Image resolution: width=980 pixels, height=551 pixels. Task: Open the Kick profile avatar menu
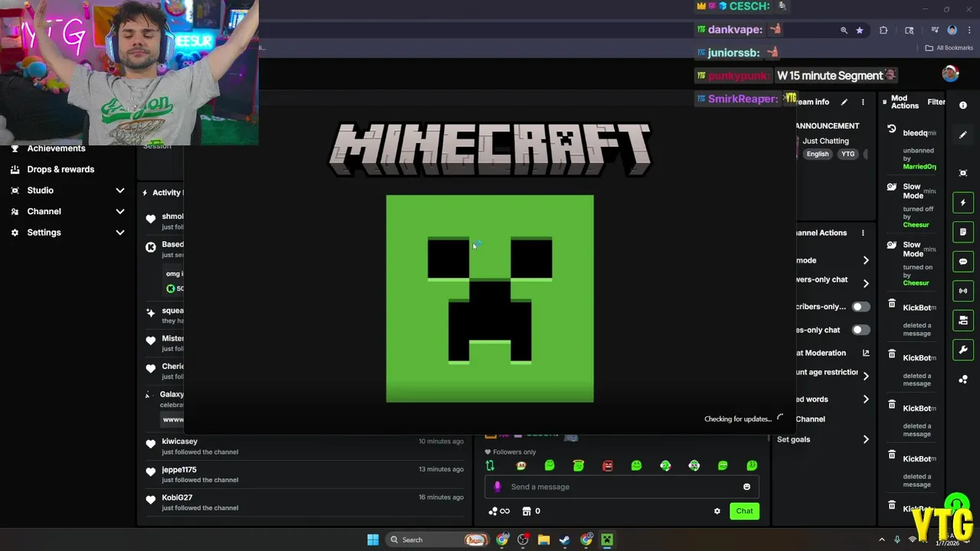[x=950, y=73]
